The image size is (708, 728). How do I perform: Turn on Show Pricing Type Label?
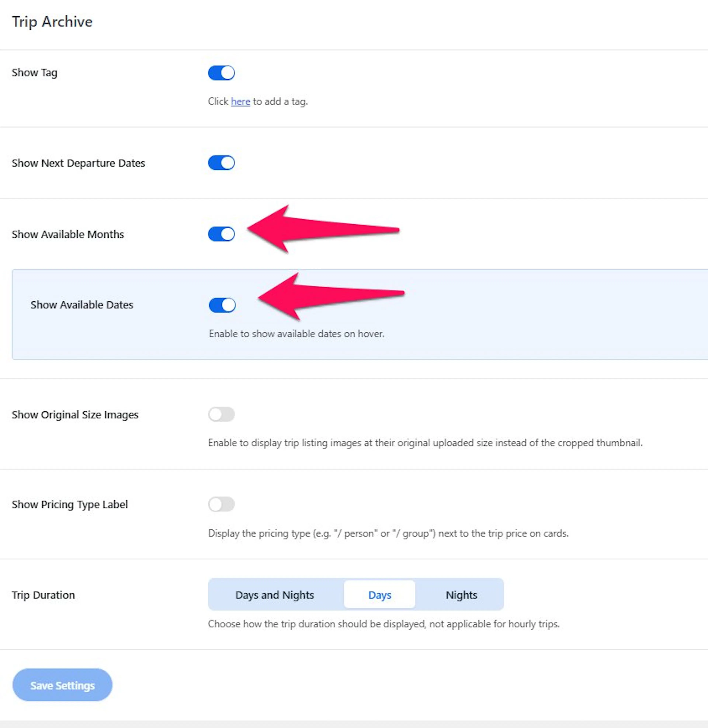pyautogui.click(x=221, y=504)
